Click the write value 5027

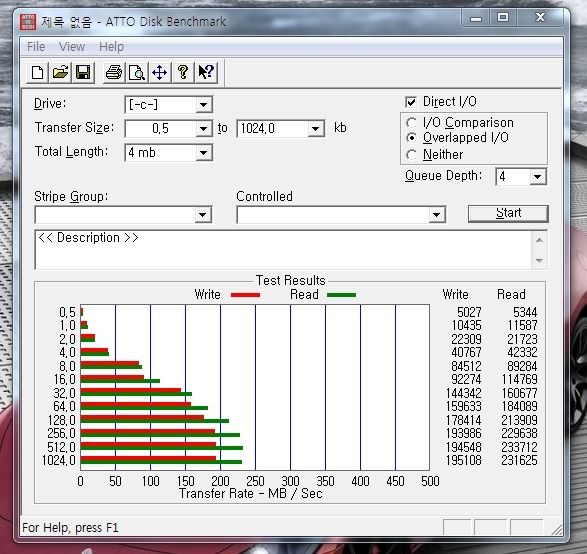[469, 312]
